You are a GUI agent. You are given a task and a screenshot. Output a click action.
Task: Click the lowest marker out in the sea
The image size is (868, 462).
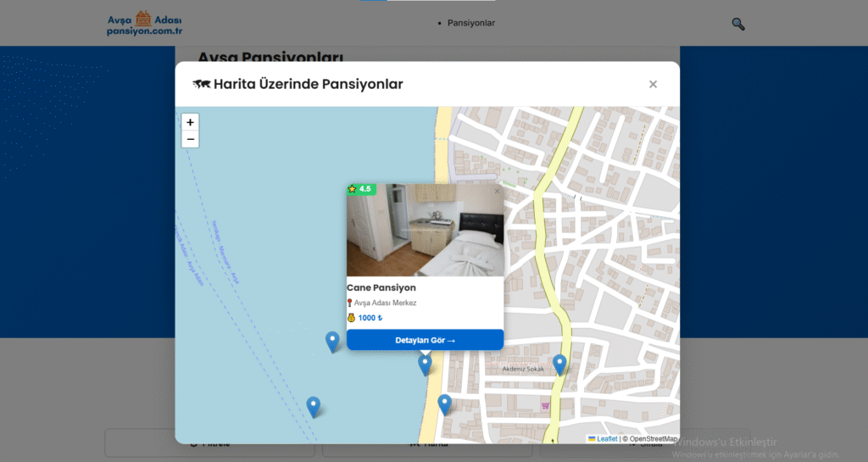(314, 406)
